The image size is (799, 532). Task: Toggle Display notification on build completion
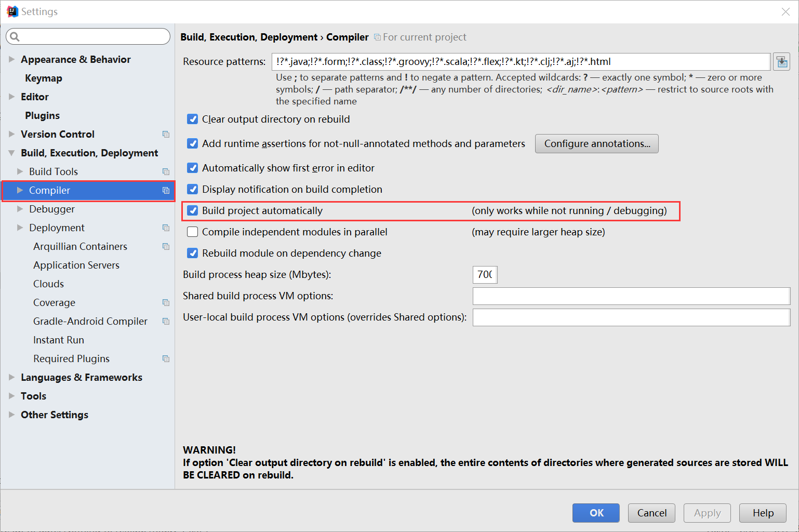coord(193,189)
